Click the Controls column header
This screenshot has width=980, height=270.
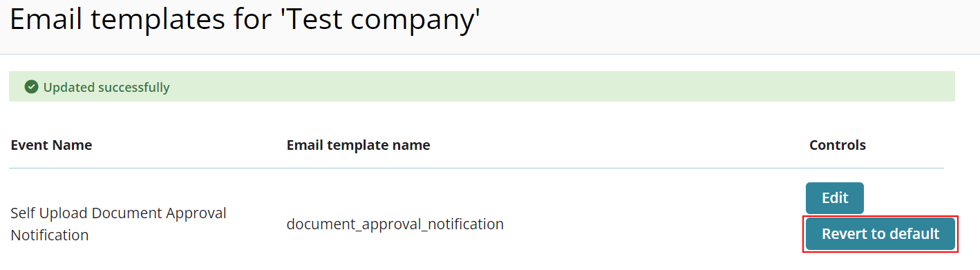point(838,145)
